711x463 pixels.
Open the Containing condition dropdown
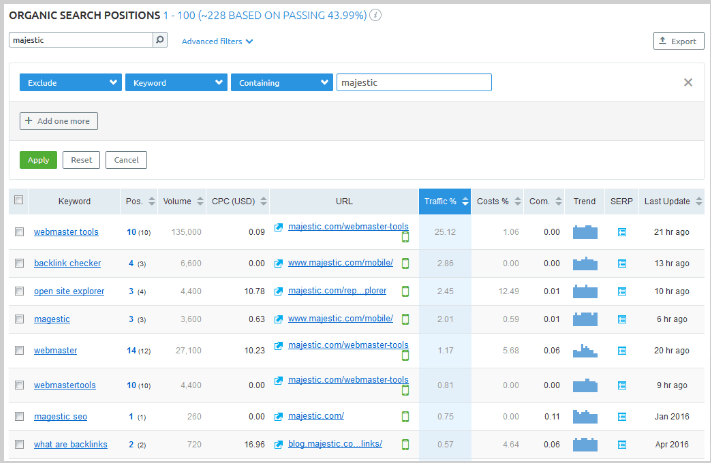coord(282,83)
